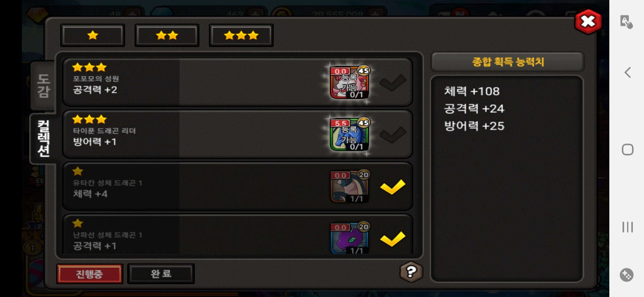Switch to the 도감 side tab
The height and width of the screenshot is (297, 644).
[43, 86]
